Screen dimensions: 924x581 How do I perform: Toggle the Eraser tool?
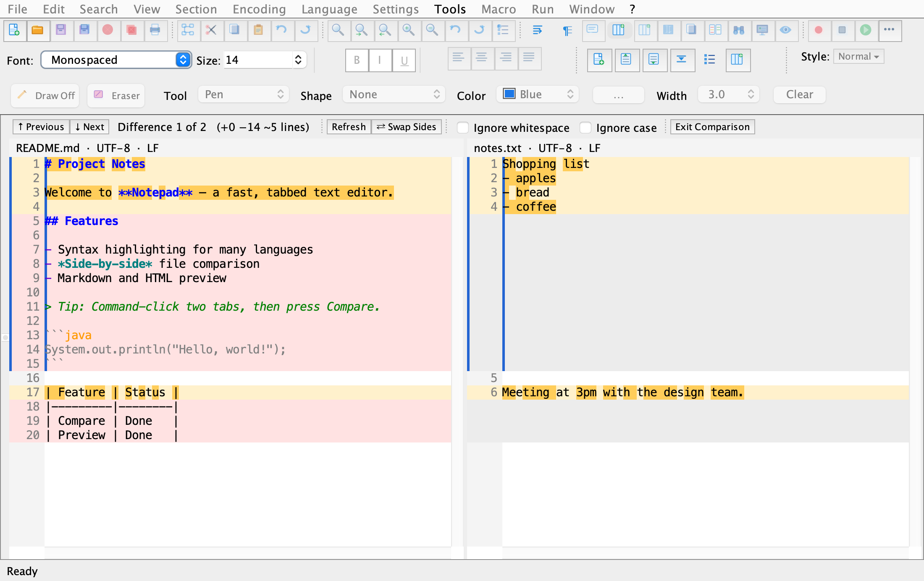pos(116,95)
